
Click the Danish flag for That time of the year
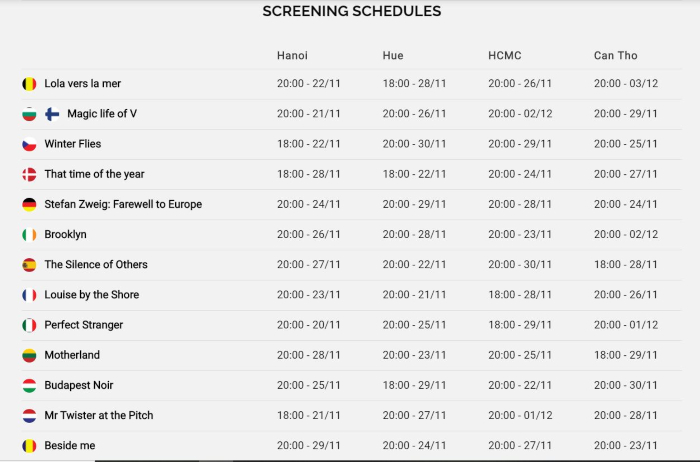[x=29, y=174]
